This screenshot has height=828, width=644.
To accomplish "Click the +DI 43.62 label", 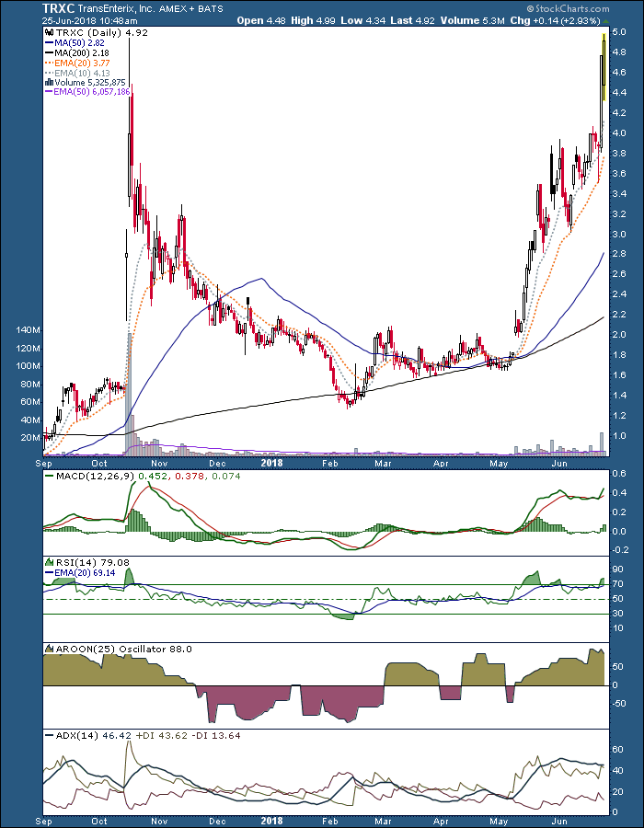I will (x=161, y=734).
